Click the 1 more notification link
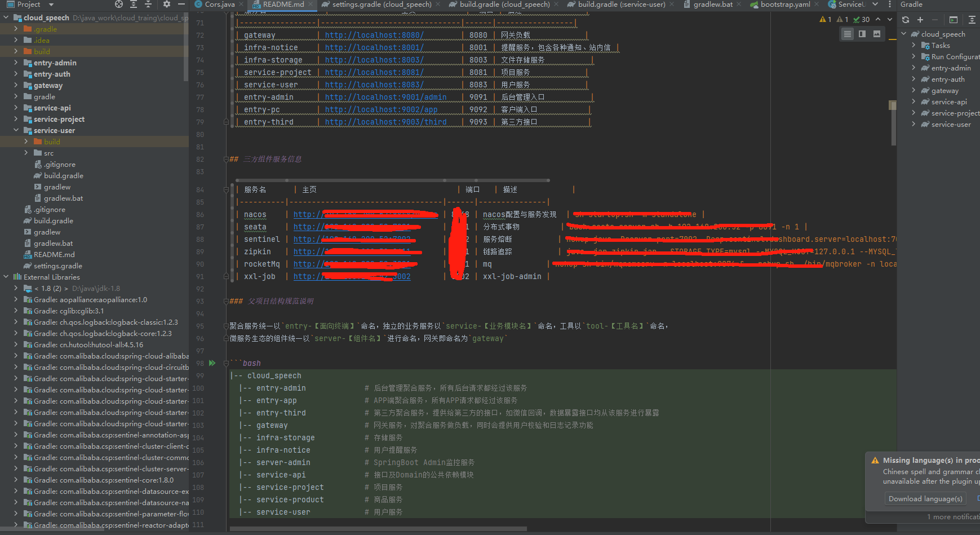980x535 pixels. (954, 517)
